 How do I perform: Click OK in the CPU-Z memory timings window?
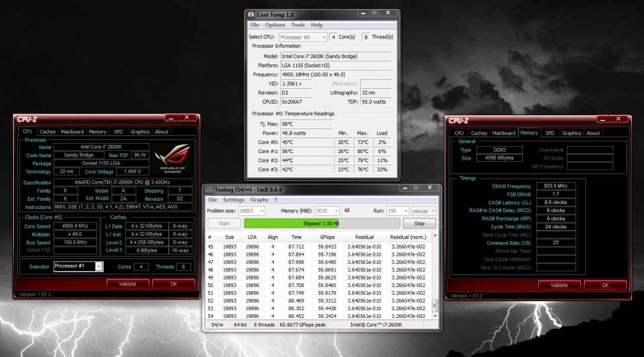[x=605, y=285]
